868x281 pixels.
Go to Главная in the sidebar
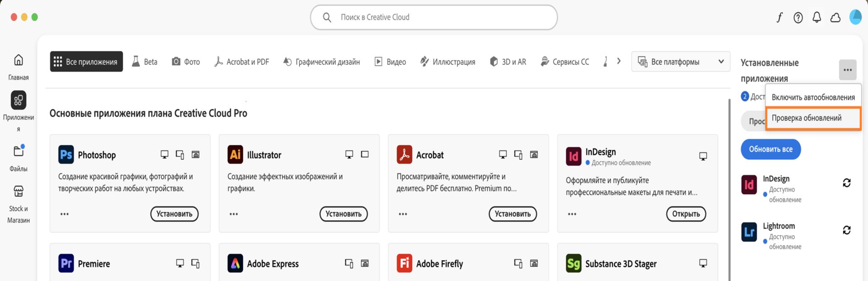(x=19, y=67)
